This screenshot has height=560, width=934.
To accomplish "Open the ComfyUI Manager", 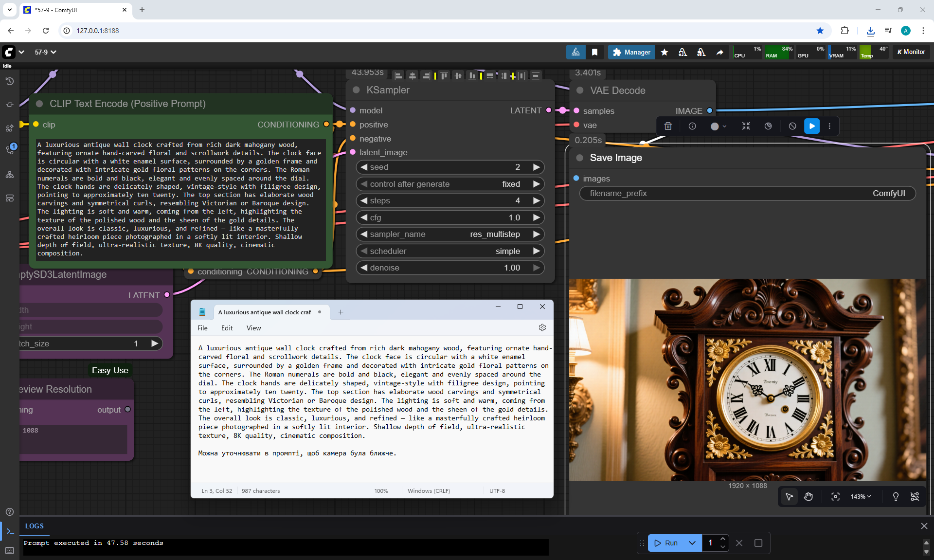I will tap(631, 52).
